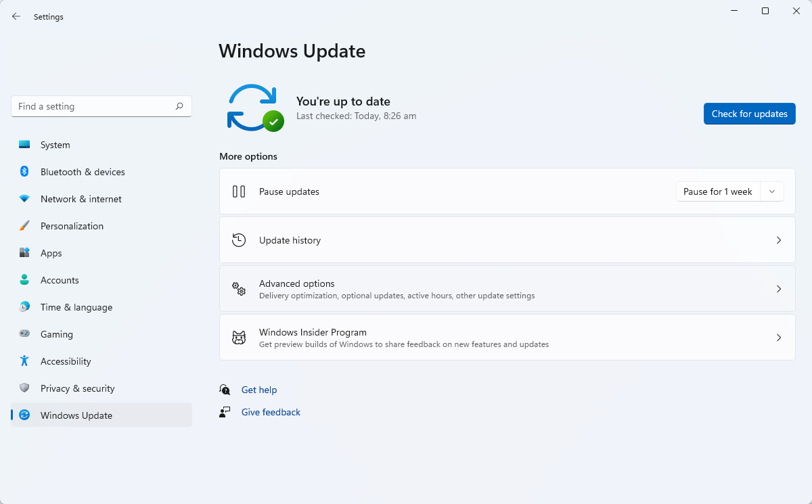The image size is (812, 504).
Task: Select Windows Update in sidebar
Action: (x=101, y=415)
